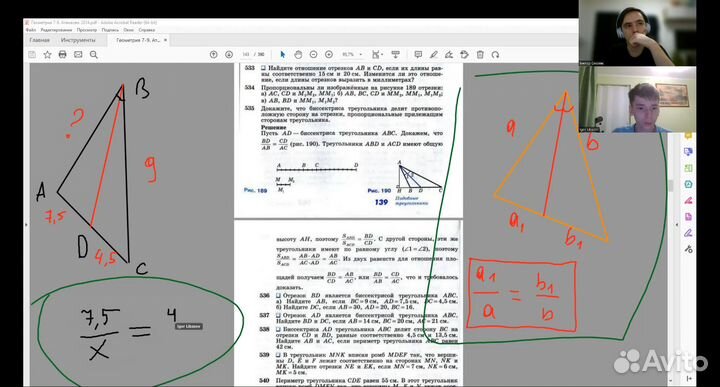Zoom in with plus button
Screen dimensions: 720x387
(x=329, y=55)
